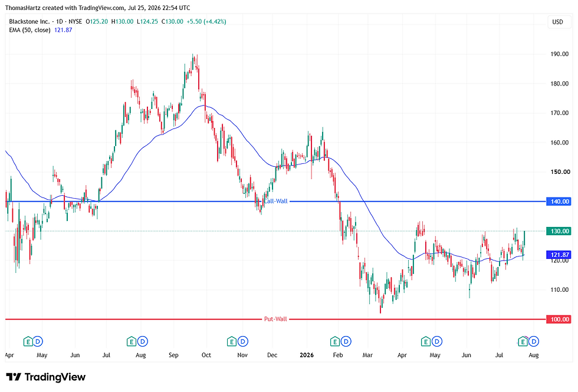Screen dimensions: 578x392
Task: Open the dividend D marker near May 2026
Action: click(437, 341)
